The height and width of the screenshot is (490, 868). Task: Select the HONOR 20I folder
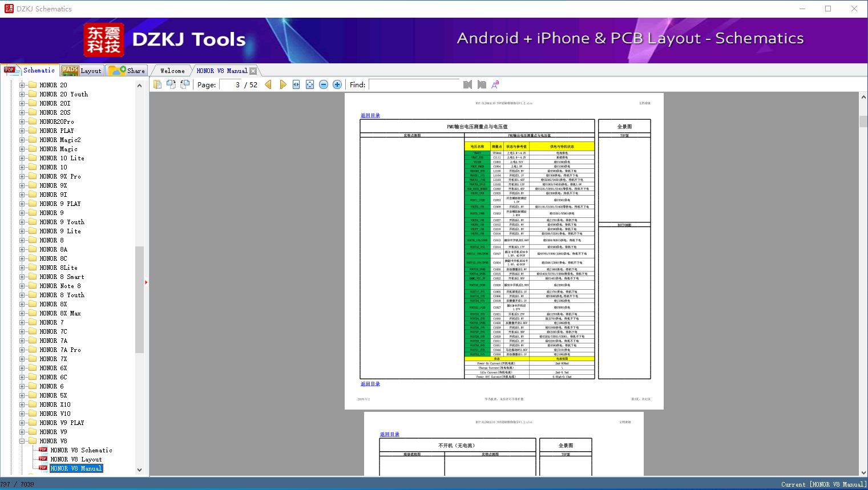55,103
